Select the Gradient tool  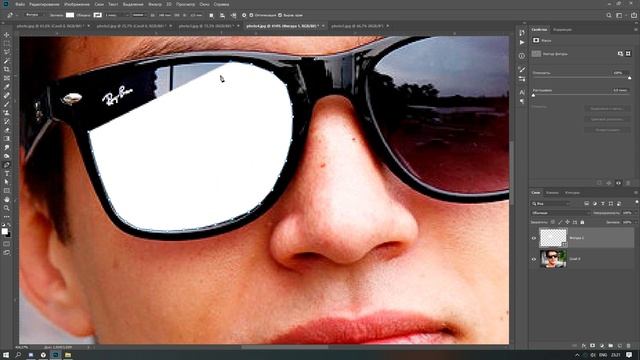tap(7, 139)
